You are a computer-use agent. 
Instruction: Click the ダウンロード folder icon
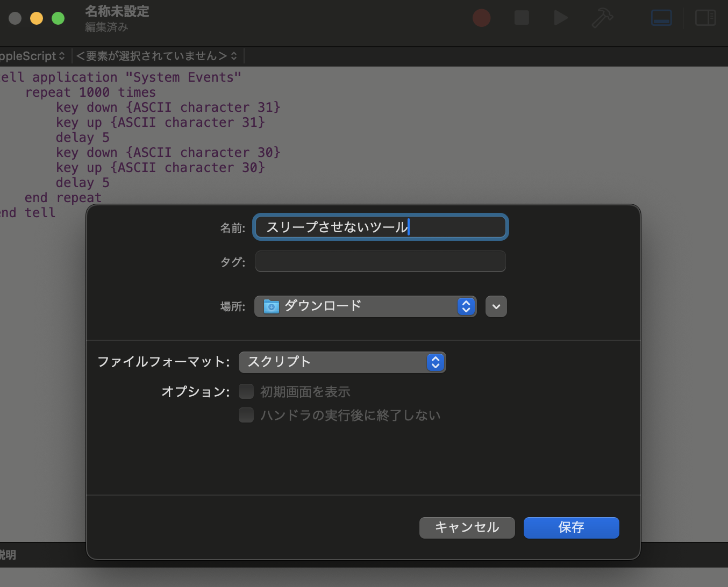tap(272, 306)
